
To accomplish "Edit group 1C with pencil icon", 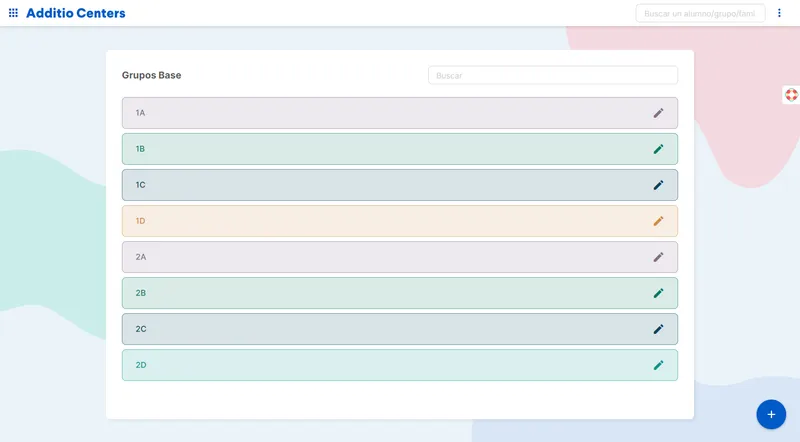I will (x=658, y=185).
